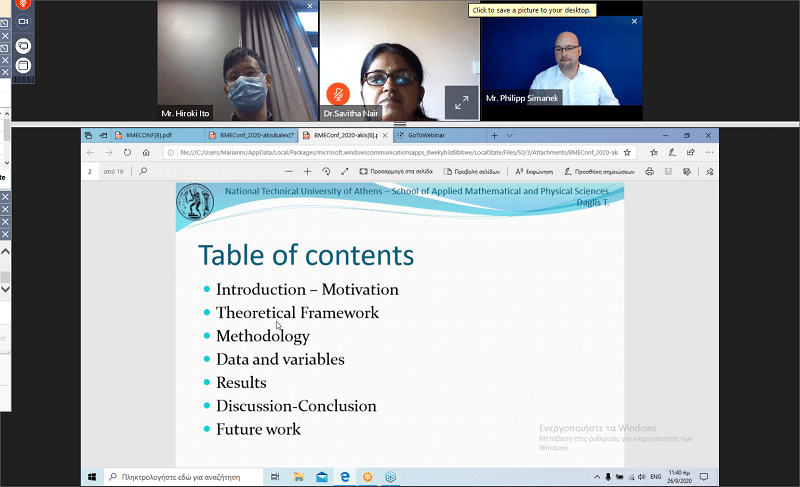Open the Windows taskbar search box

coord(185,477)
